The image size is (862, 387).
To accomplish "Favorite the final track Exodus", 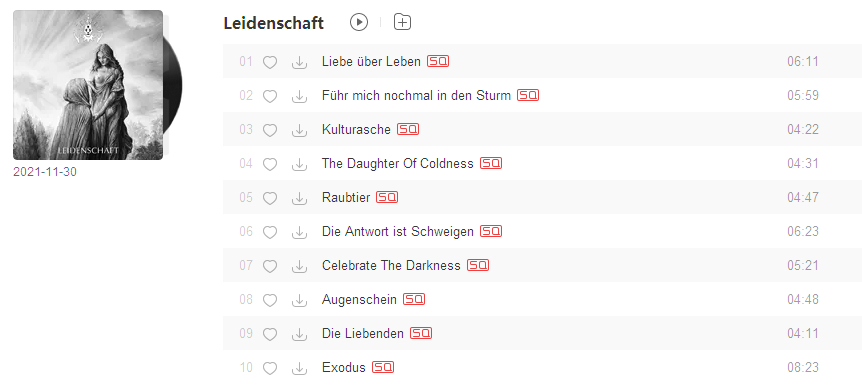I will (269, 369).
